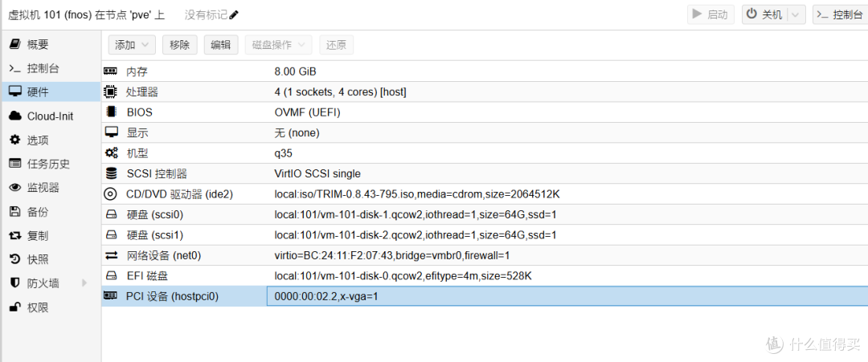Click the 显示 monitor icon

[x=111, y=132]
